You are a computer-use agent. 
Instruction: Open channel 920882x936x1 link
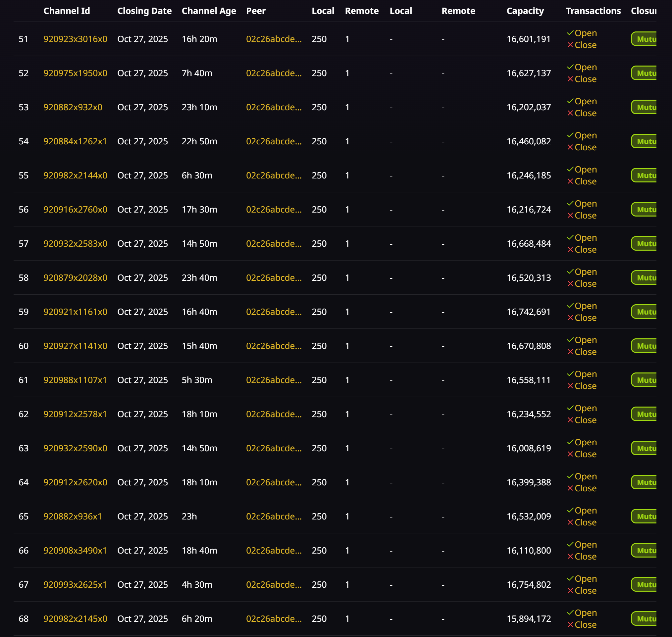[x=72, y=516]
